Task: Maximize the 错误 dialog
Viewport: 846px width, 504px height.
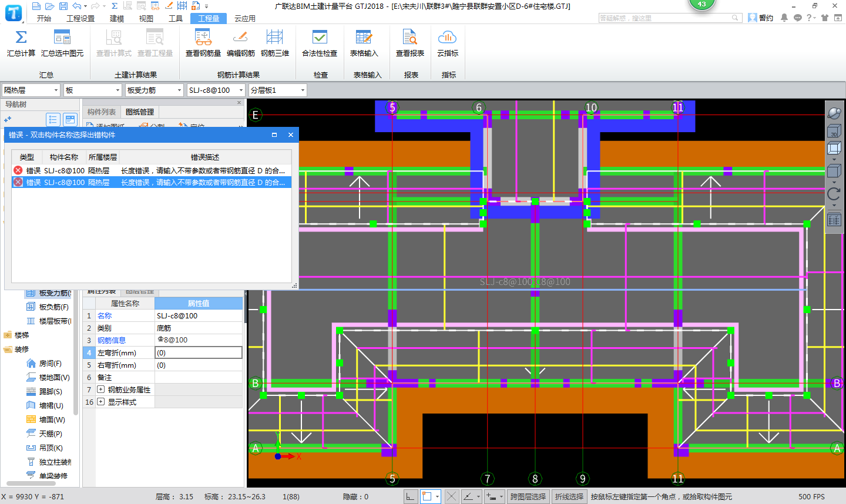Action: click(x=274, y=135)
